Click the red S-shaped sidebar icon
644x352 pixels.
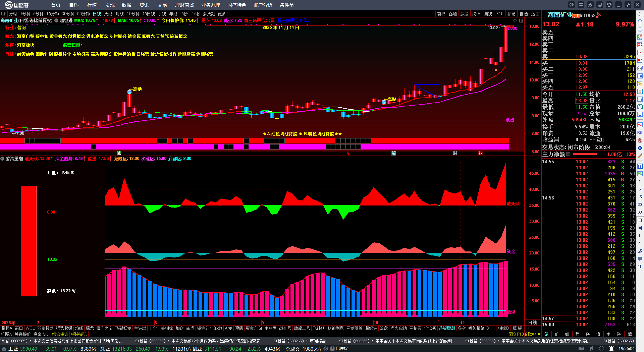click(x=640, y=140)
